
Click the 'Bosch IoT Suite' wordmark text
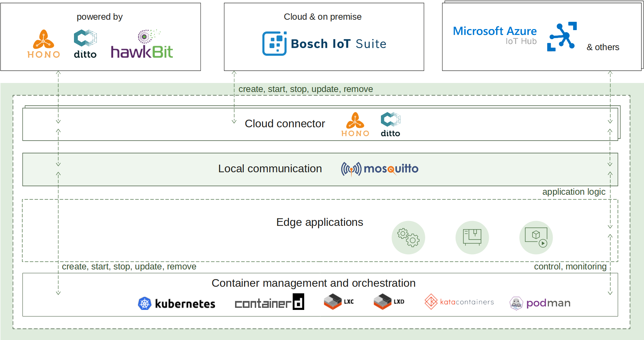338,44
